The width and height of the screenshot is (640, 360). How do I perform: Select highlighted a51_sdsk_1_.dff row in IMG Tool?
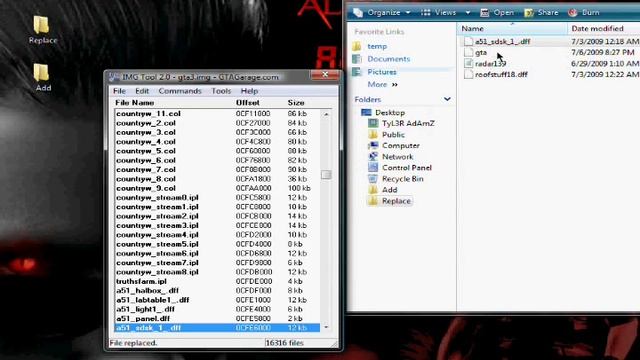tap(217, 328)
